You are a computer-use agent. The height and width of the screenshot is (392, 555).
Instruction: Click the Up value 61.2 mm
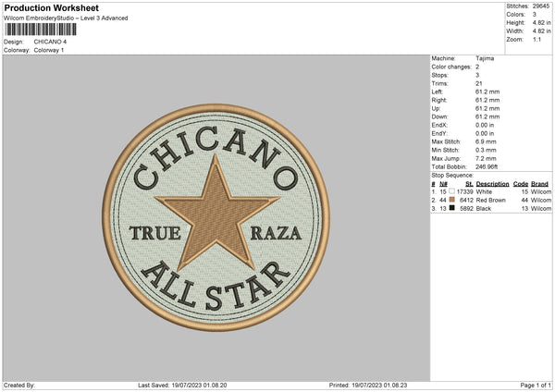(487, 108)
